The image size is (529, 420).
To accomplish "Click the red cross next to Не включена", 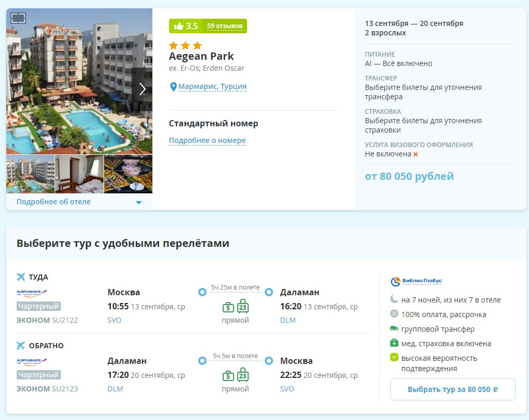I will click(x=416, y=154).
